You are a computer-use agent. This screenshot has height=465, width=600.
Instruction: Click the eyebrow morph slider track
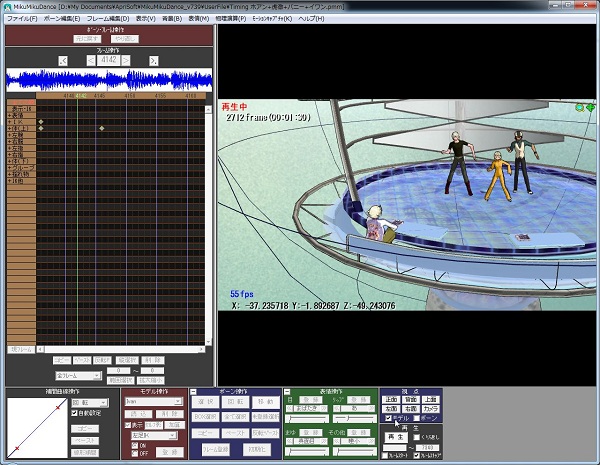pyautogui.click(x=307, y=452)
